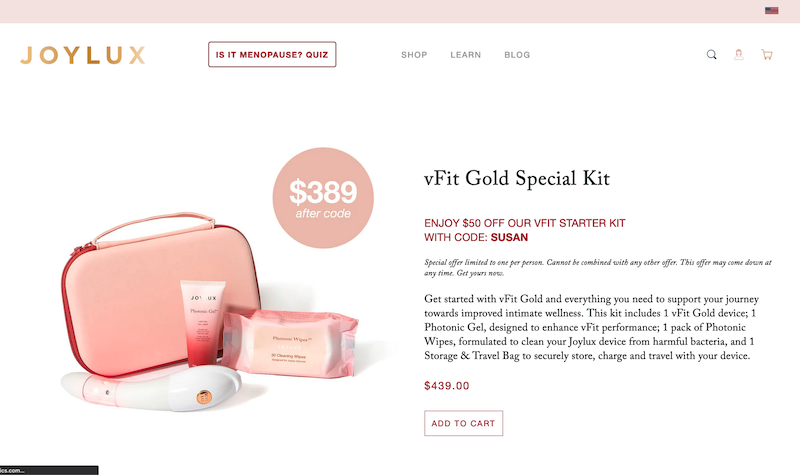Open the search magnifier icon
Viewport: 800px width, 475px height.
point(711,55)
